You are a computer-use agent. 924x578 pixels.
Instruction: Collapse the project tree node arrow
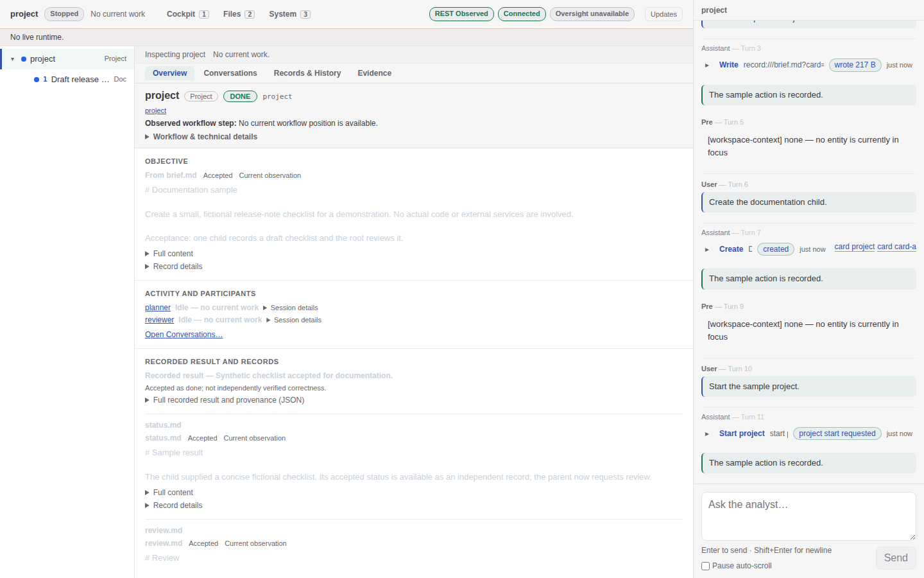12,59
